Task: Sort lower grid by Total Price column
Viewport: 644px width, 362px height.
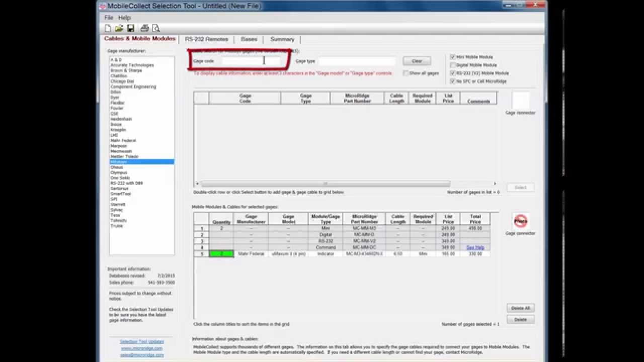Action: (475, 219)
